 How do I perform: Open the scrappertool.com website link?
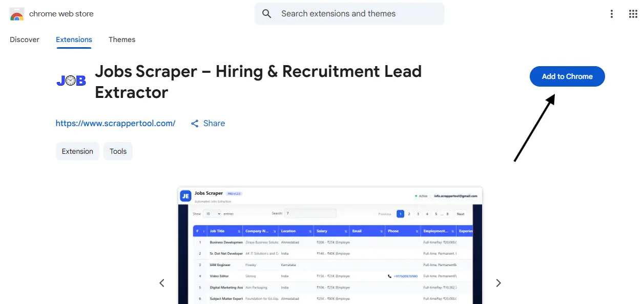[115, 123]
